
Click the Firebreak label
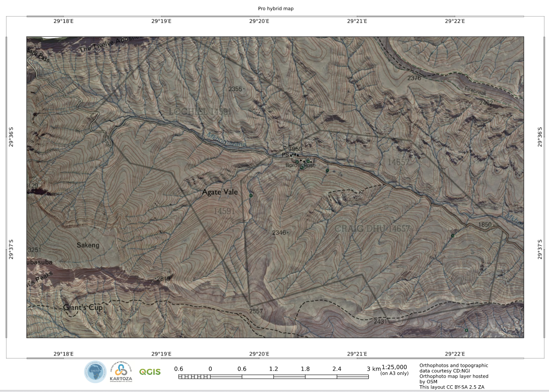point(475,91)
